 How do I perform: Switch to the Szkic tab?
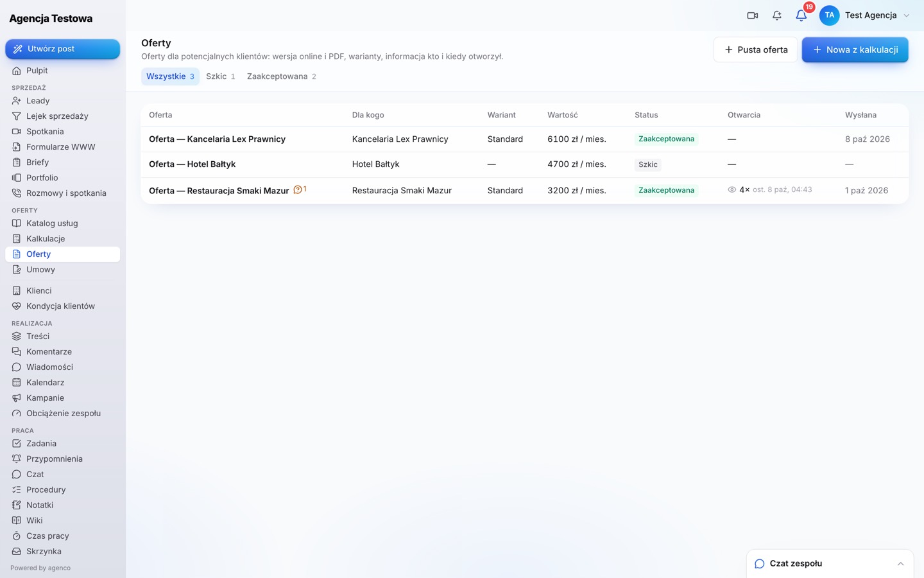[221, 76]
